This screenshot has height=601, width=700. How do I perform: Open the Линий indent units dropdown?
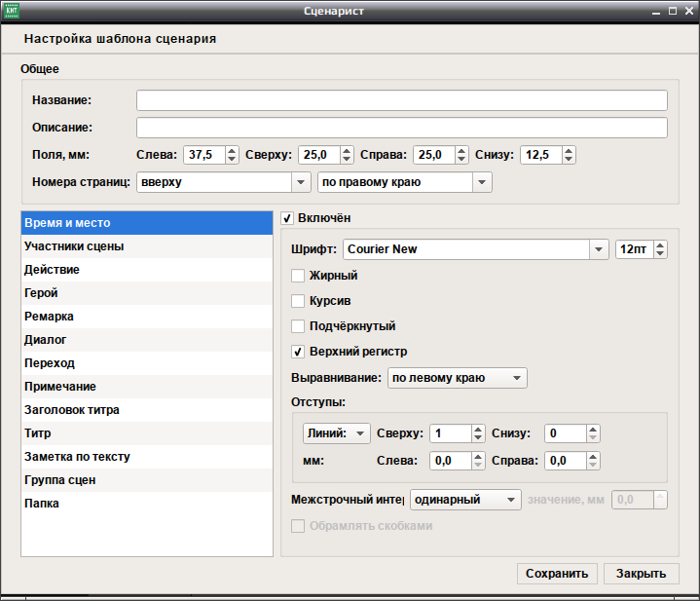pos(337,433)
